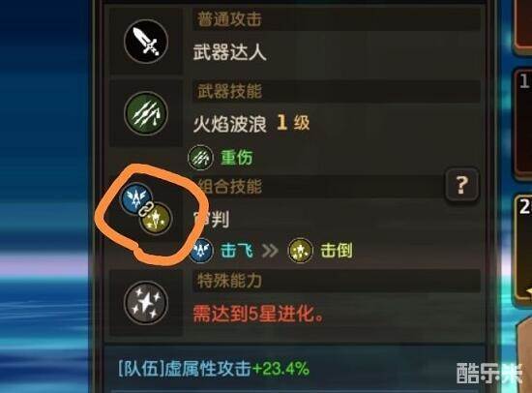This screenshot has width=532, height=393.
Task: Tap the double chevron arrow between effects
Action: (270, 251)
